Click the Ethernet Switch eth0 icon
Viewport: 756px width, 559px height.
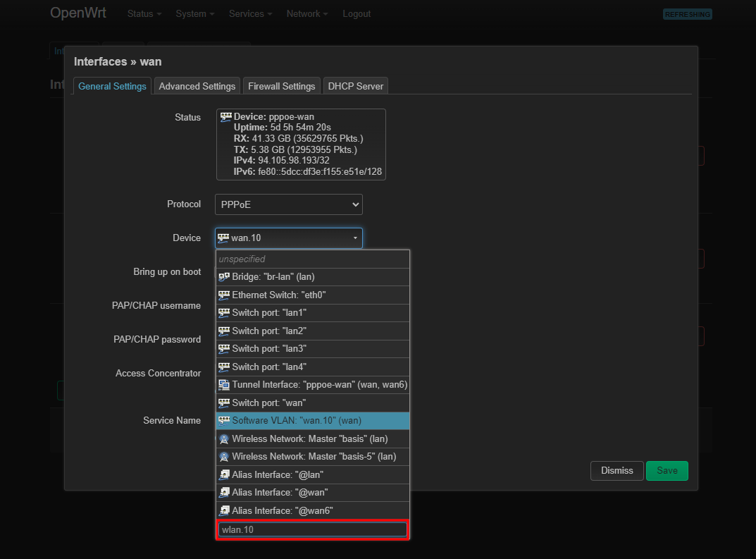(x=224, y=295)
